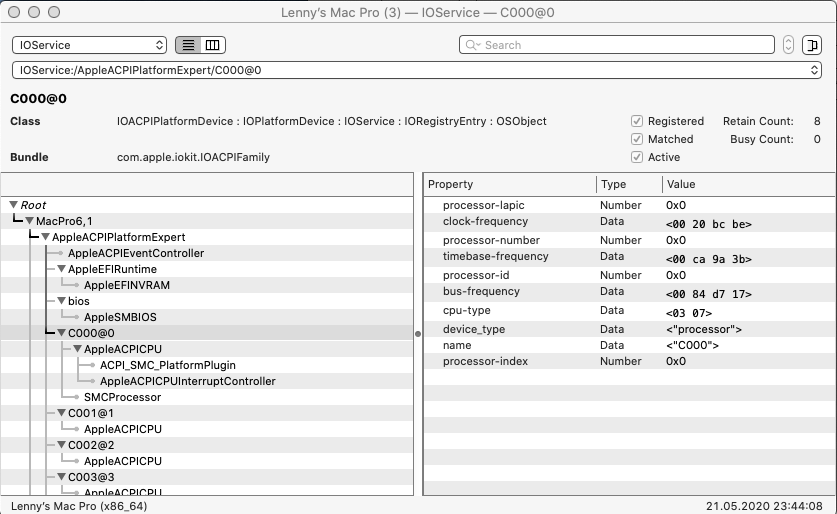Toggle the Registered checkbox
This screenshot has width=837, height=514.
[636, 121]
